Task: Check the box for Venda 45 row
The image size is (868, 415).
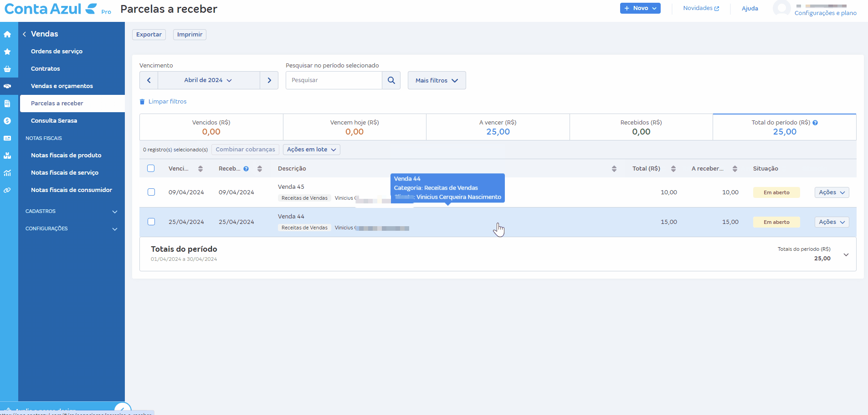Action: [151, 192]
